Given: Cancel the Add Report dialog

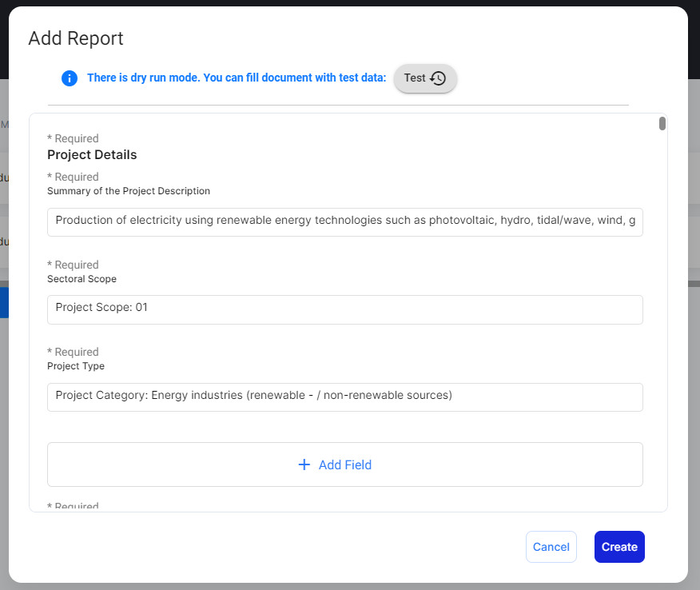Looking at the screenshot, I should [551, 547].
